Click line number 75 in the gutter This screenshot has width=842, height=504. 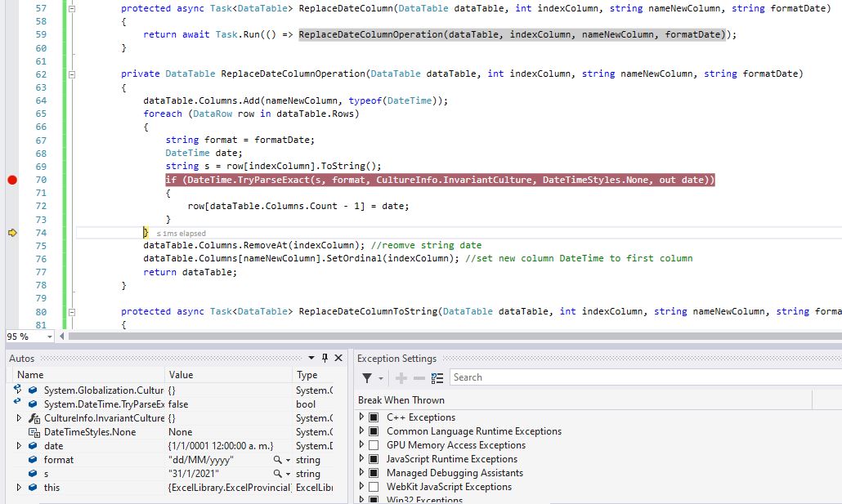point(41,246)
